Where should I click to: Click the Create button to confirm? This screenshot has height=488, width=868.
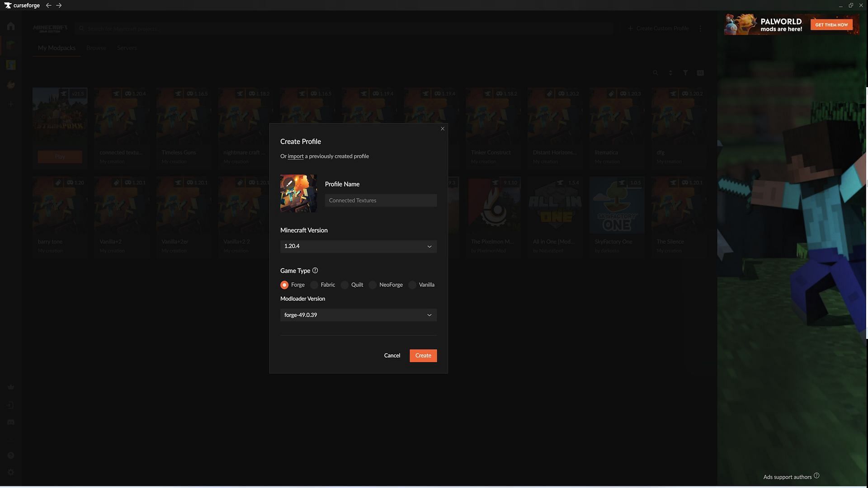[423, 356]
